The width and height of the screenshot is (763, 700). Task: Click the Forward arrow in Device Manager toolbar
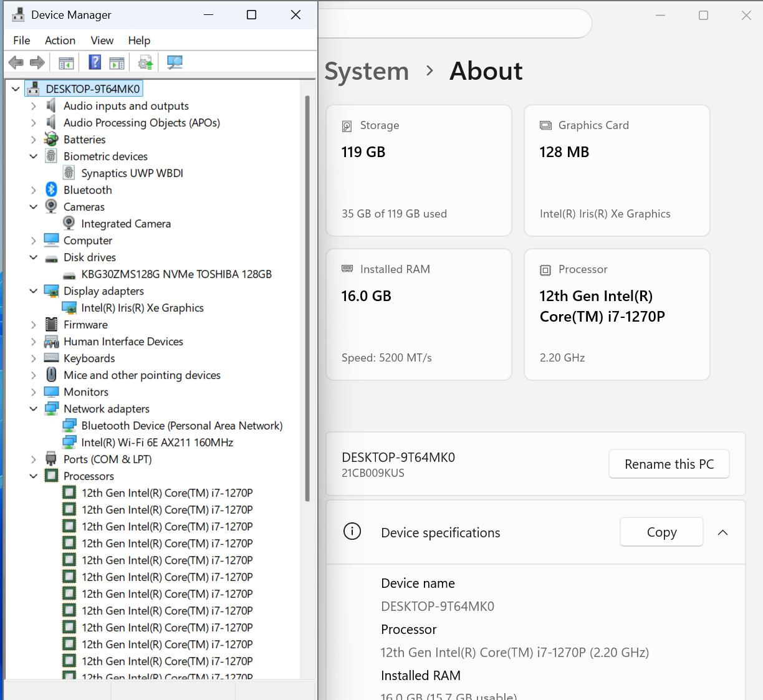37,62
